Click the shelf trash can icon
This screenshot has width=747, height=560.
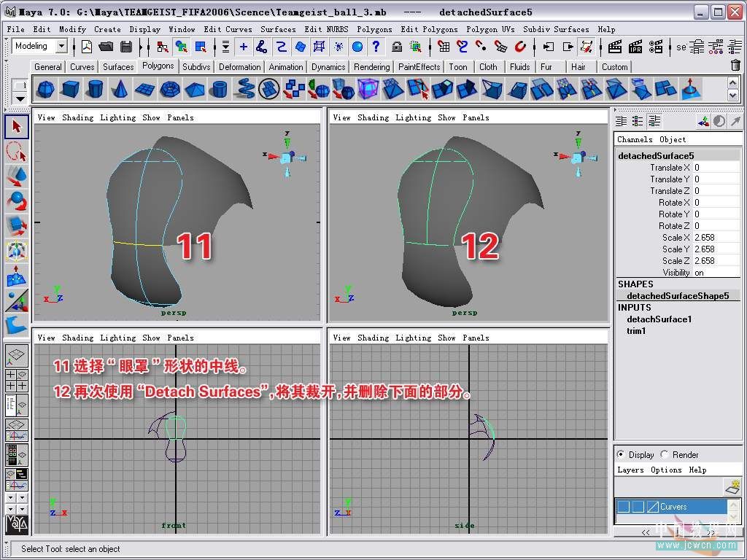[x=735, y=66]
